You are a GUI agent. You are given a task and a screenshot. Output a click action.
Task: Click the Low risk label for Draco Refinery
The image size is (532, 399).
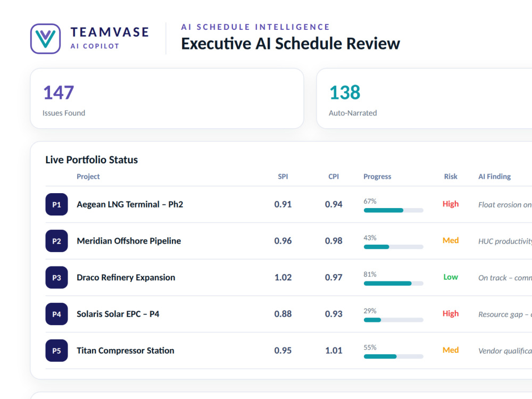[x=451, y=277]
